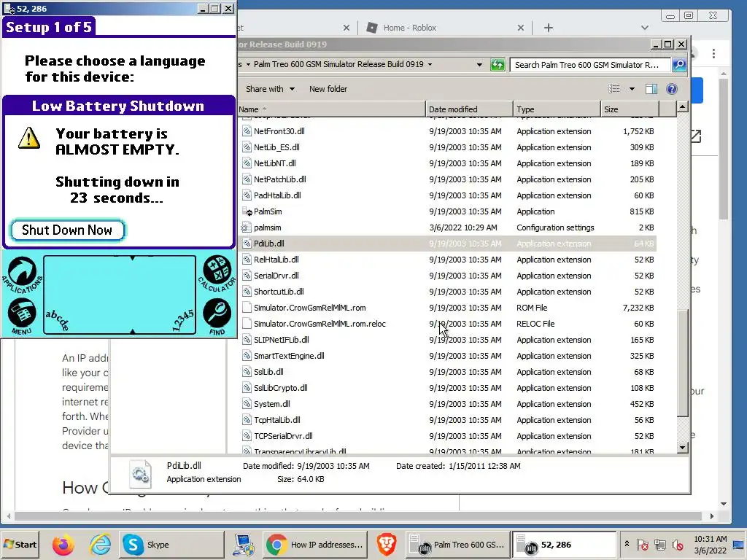The image size is (747, 560).
Task: Sort by the Size column header
Action: click(630, 109)
